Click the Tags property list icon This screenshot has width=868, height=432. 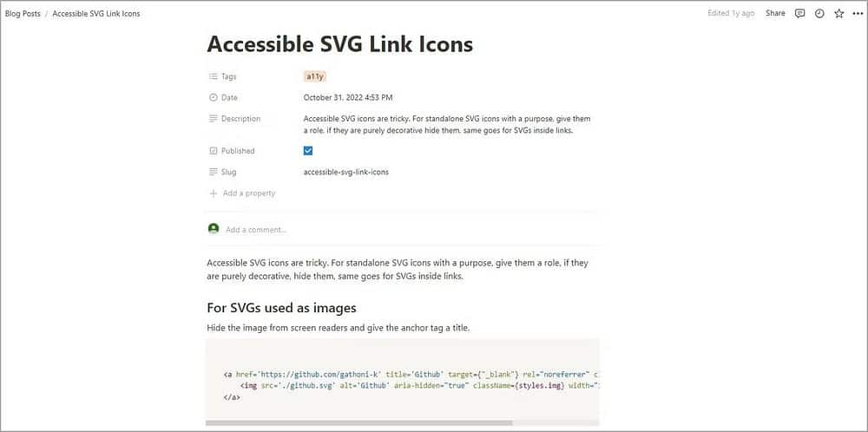(214, 76)
